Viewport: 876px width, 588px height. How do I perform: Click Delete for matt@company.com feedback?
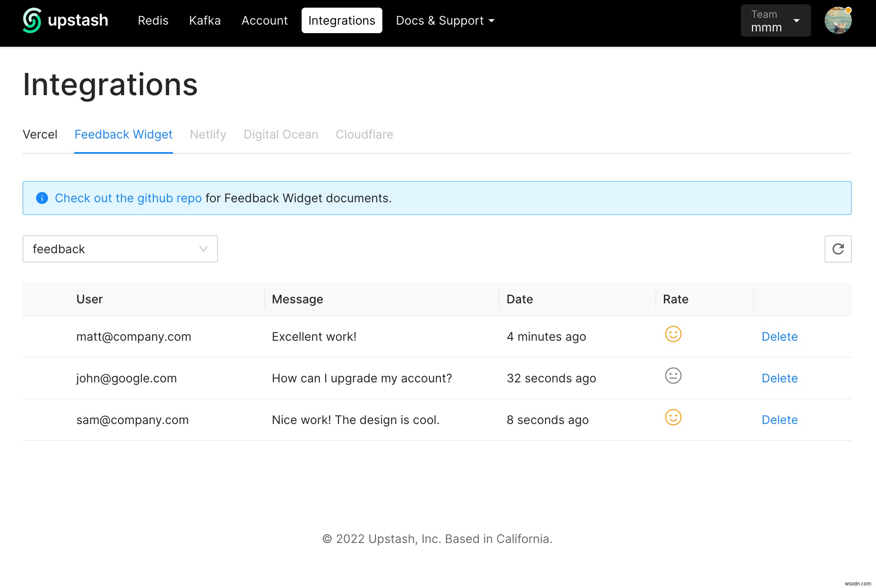pos(780,336)
